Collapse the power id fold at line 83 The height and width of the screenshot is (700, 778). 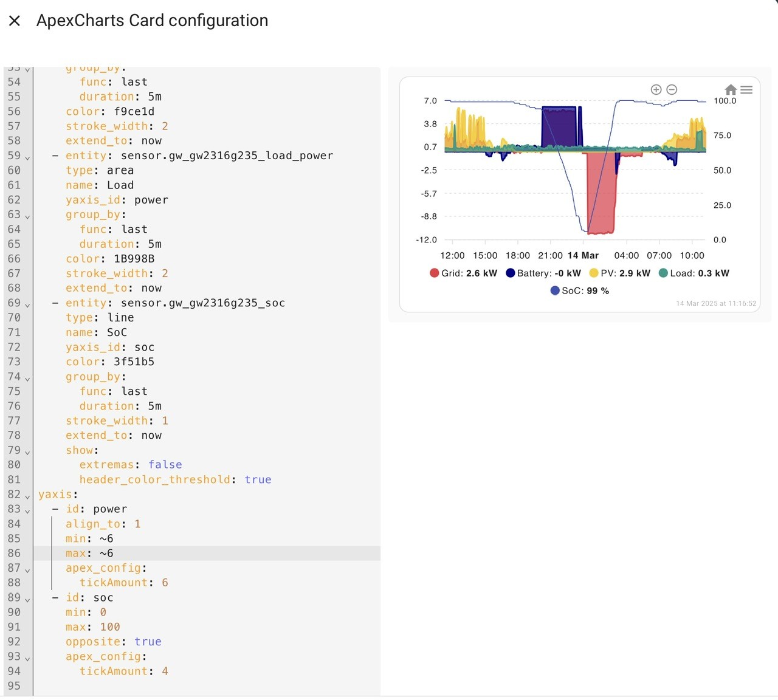click(x=27, y=511)
